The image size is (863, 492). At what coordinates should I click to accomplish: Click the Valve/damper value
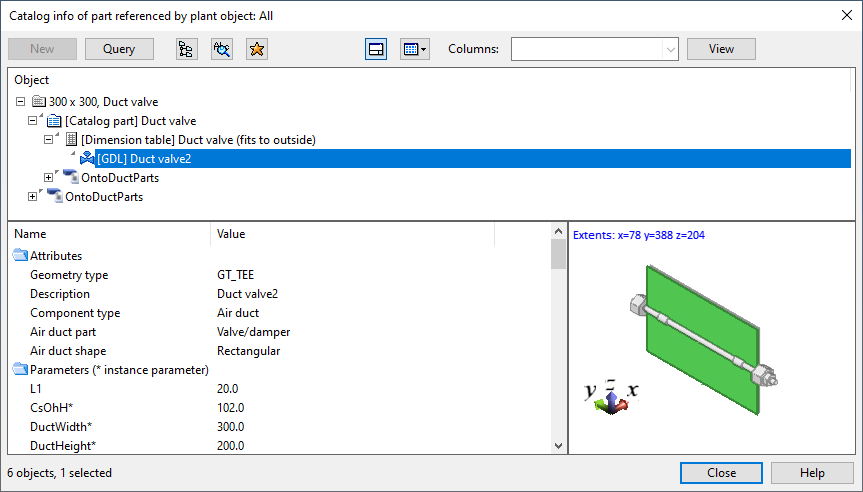click(253, 332)
